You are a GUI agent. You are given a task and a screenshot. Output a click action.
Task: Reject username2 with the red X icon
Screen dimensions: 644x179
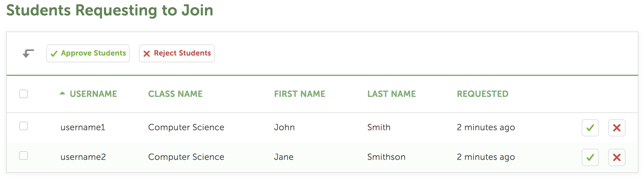[x=617, y=157]
